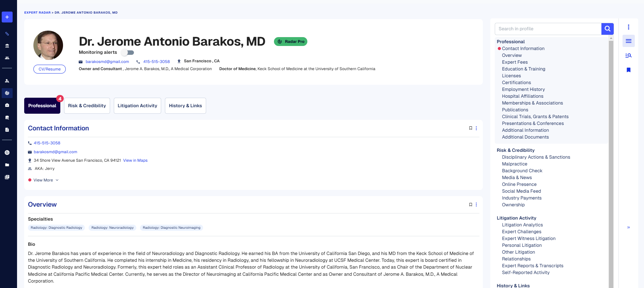The width and height of the screenshot is (644, 288).
Task: Open the right panel vertical dots menu
Action: pyautogui.click(x=629, y=27)
